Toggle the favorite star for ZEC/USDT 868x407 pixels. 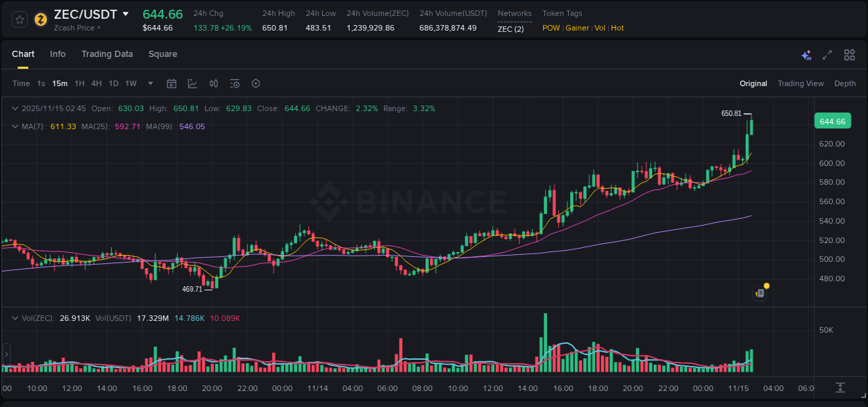19,19
